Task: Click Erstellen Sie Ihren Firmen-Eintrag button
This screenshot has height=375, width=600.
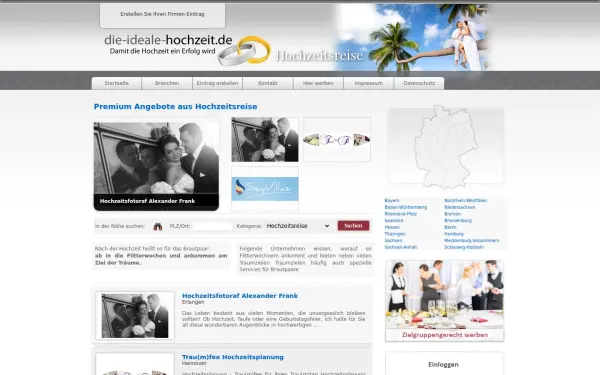Action: [162, 15]
